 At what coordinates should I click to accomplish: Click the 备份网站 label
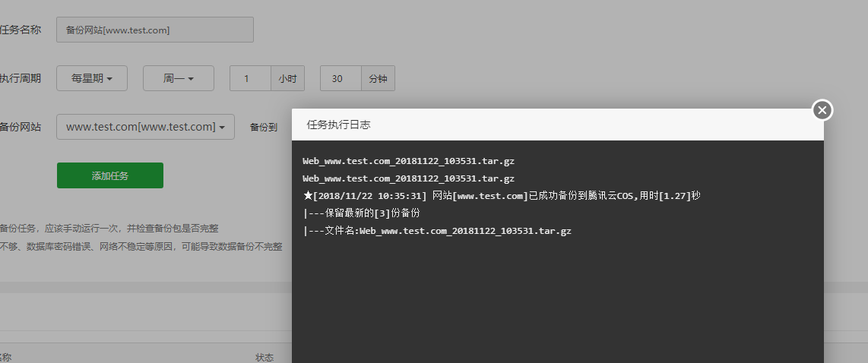[21, 128]
